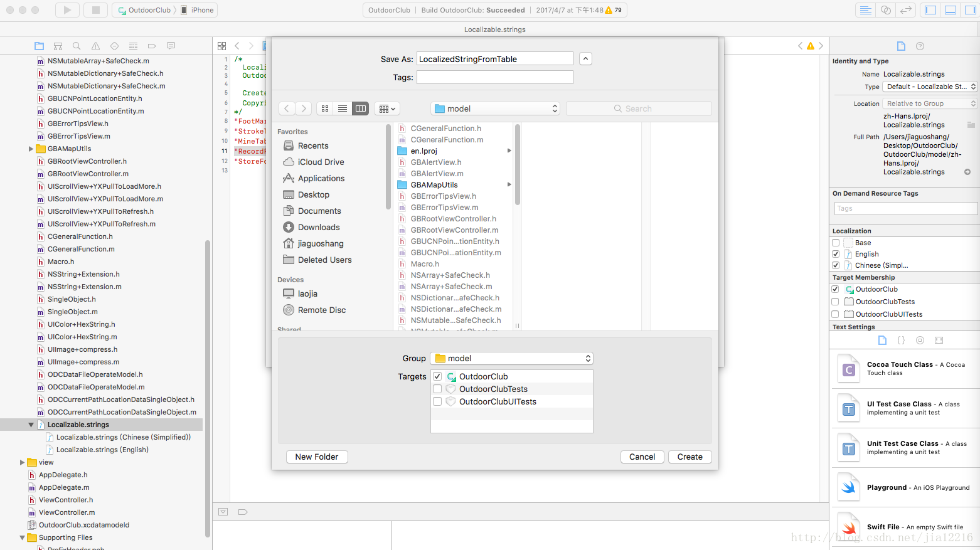980x550 pixels.
Task: Cancel the save dialog
Action: [x=642, y=457]
